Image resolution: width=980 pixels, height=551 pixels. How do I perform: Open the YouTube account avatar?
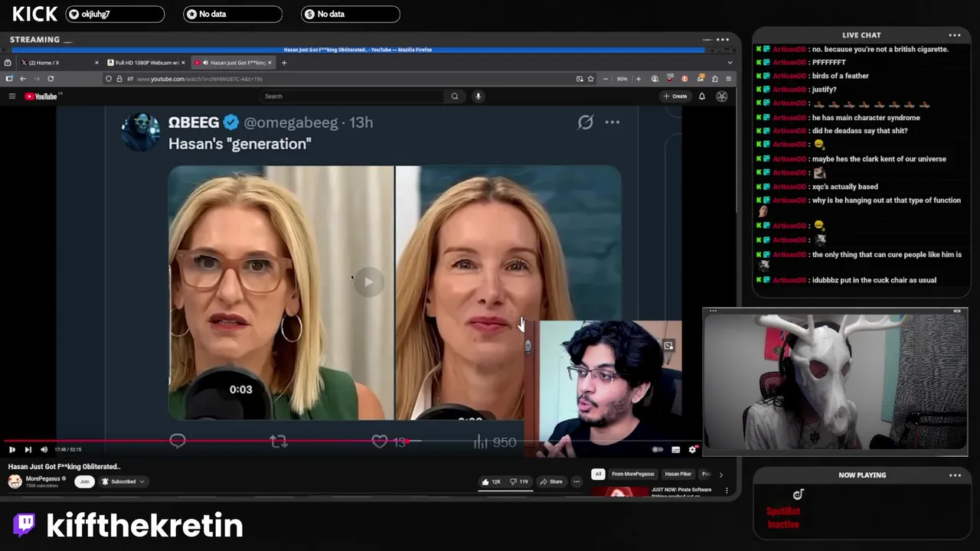pyautogui.click(x=721, y=96)
